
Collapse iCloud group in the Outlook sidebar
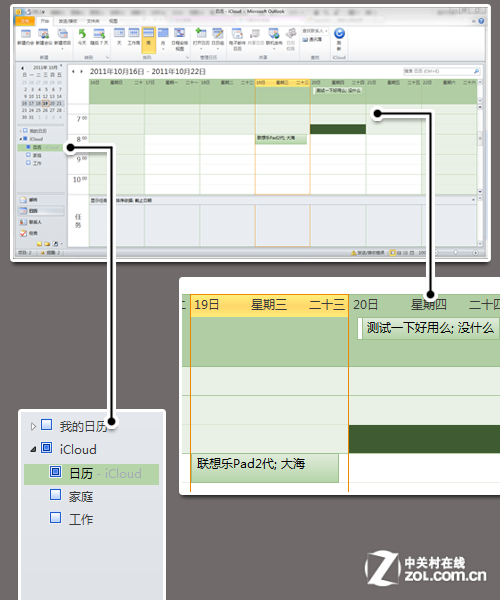[21, 139]
